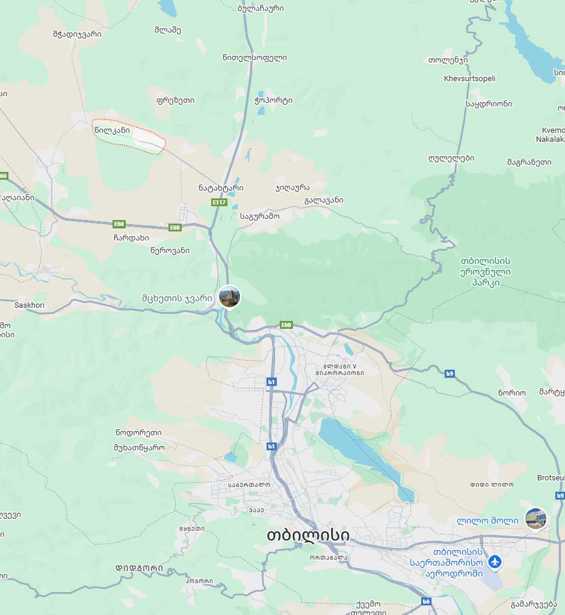The height and width of the screenshot is (615, 565).
Task: Select the Khevsurtsopeli place label
Action: pyautogui.click(x=469, y=78)
